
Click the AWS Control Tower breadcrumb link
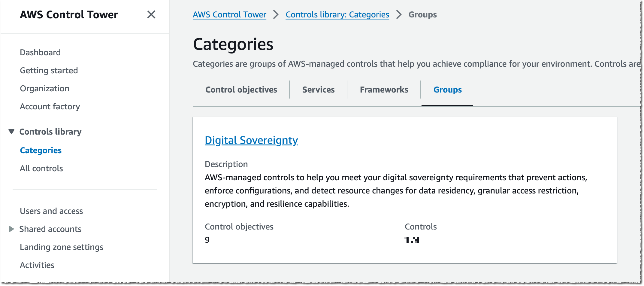[229, 14]
